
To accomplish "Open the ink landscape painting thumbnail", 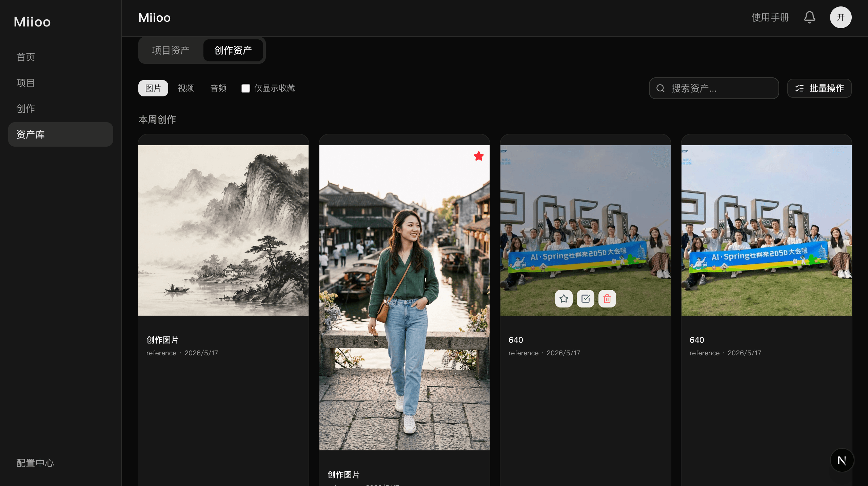I will point(223,230).
